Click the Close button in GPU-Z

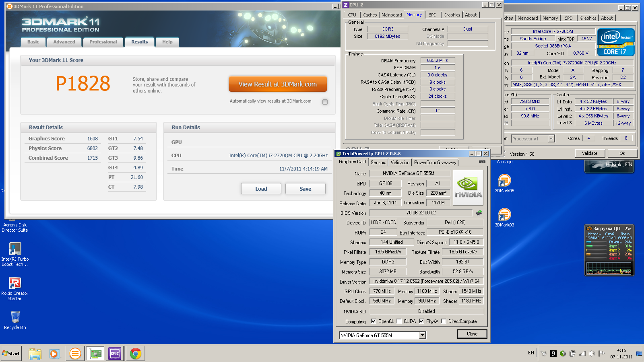[472, 334]
